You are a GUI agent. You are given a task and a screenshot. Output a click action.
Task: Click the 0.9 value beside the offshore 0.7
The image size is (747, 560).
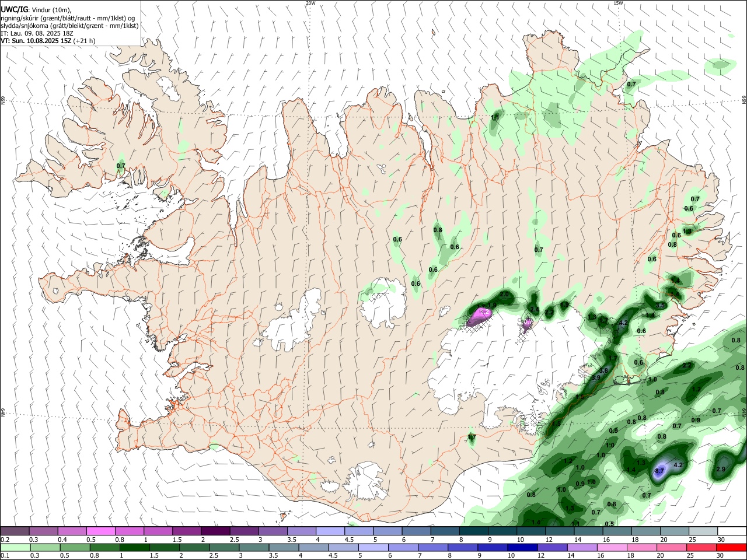tap(696, 420)
